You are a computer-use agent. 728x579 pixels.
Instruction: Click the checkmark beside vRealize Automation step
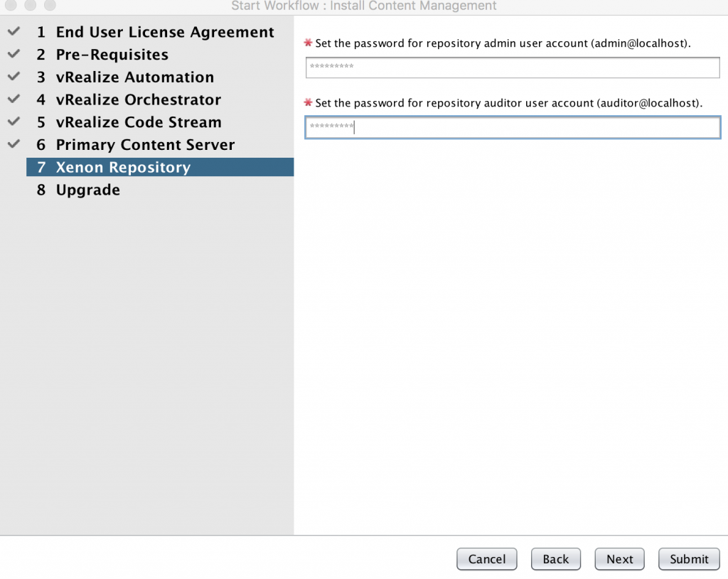13,77
